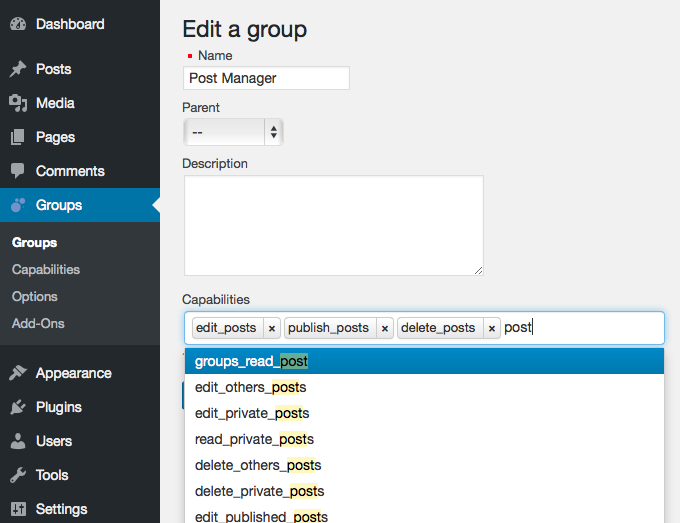Click the Pages icon in sidebar
680x523 pixels.
pyautogui.click(x=17, y=137)
